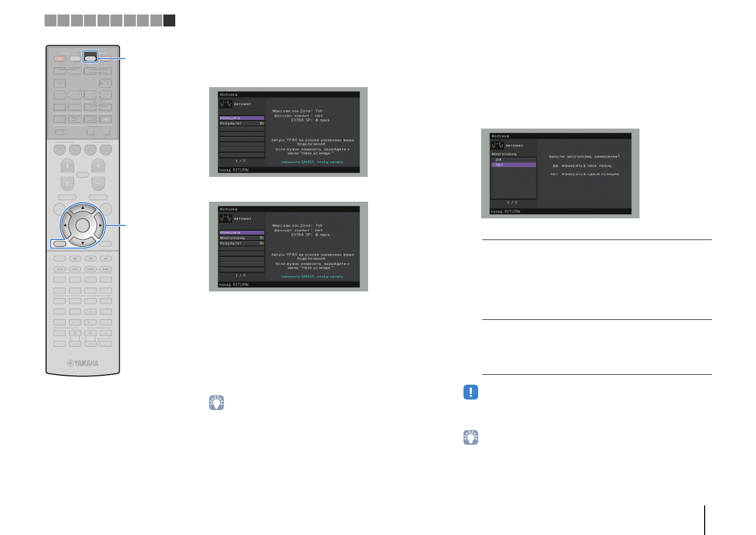This screenshot has width=756, height=535.
Task: Click the lightbulb tip icon in right column
Action: pos(470,438)
